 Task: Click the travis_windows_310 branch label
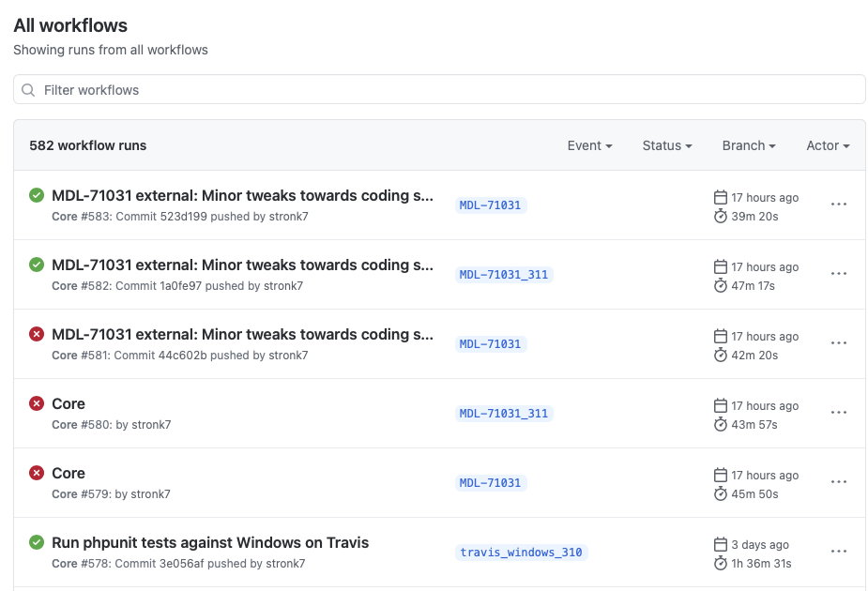(521, 553)
